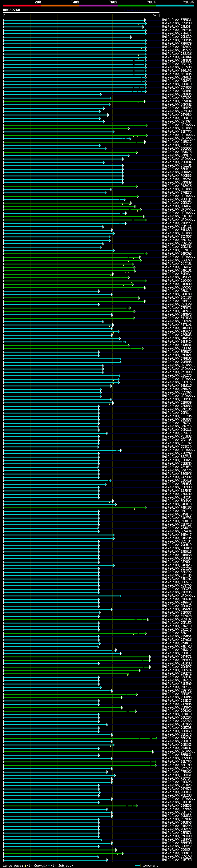Select hit label UniRef100_P42026
Image resolution: width=197 pixels, height=868 pixels.
pos(177,186)
